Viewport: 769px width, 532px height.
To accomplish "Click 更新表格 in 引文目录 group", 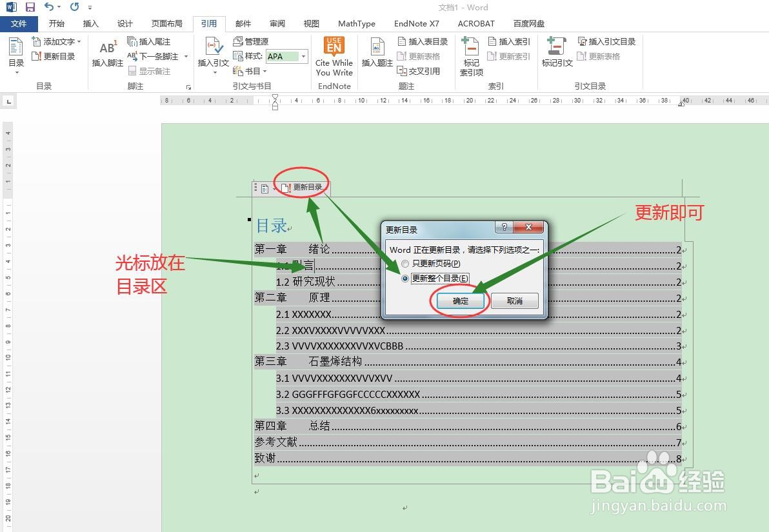I will click(598, 56).
